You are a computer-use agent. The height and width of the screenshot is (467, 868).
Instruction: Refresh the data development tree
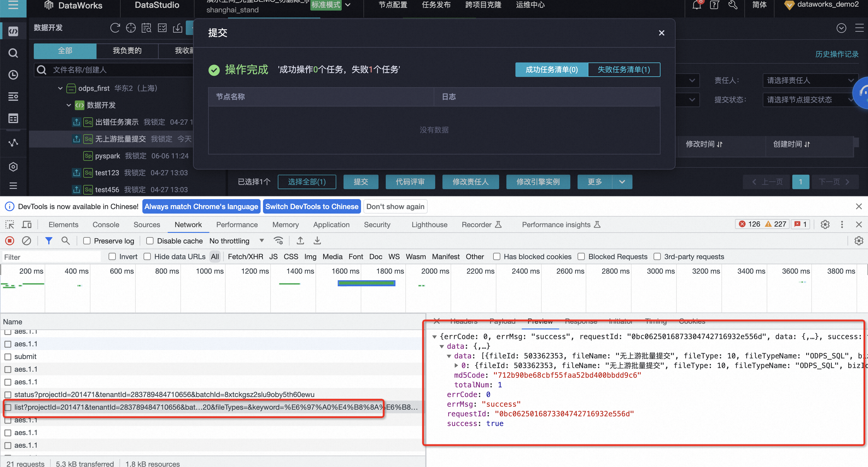(115, 28)
